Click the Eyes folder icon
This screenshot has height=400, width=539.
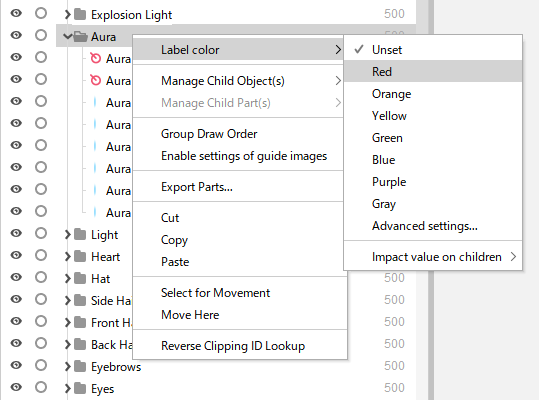(80, 388)
